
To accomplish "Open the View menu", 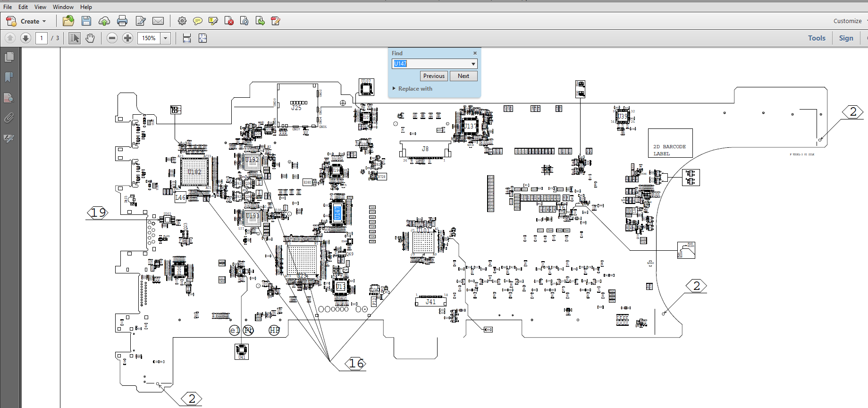I will point(40,7).
